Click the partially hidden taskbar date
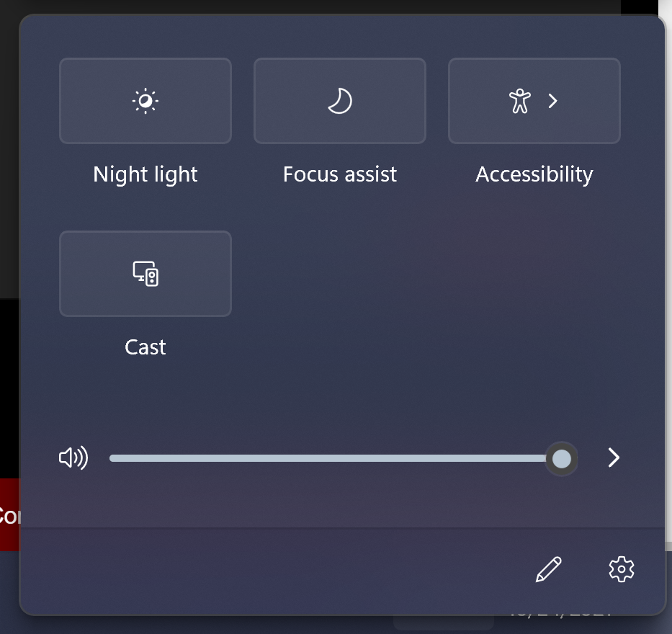This screenshot has height=634, width=672. coord(562,613)
